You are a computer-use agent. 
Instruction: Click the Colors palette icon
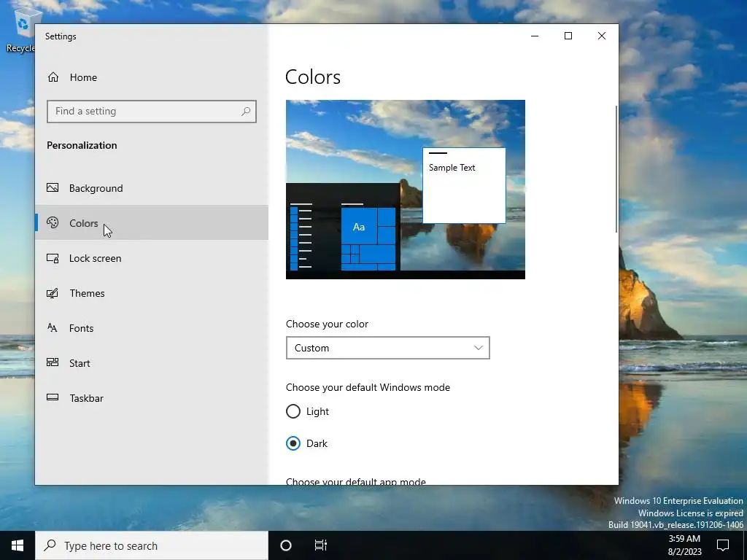[53, 222]
